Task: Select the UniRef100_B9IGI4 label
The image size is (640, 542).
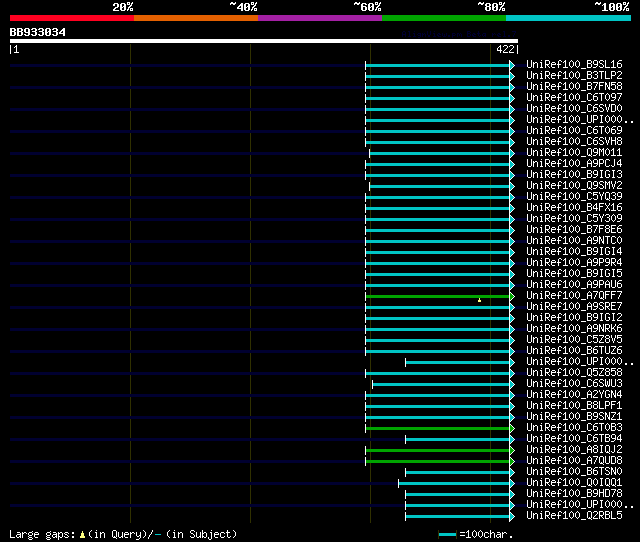Action: tap(574, 251)
